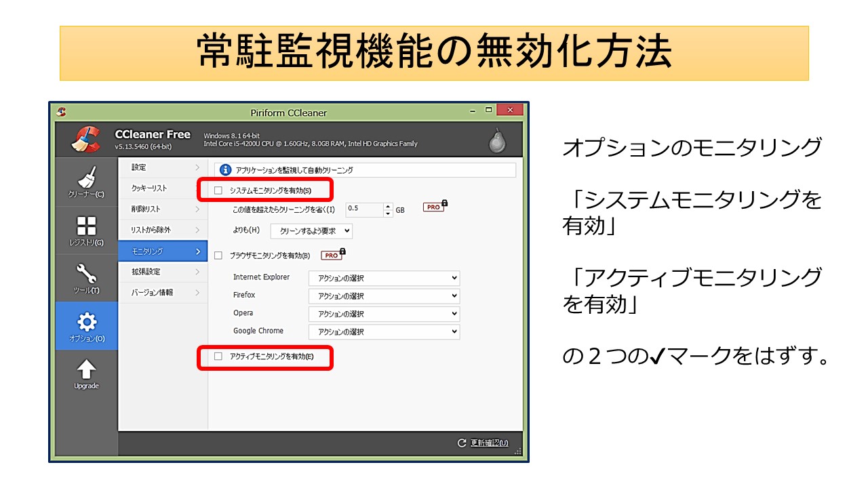Click the CCleaner Free version text
Image resolution: width=868 pixels, height=488 pixels.
pyautogui.click(x=153, y=134)
